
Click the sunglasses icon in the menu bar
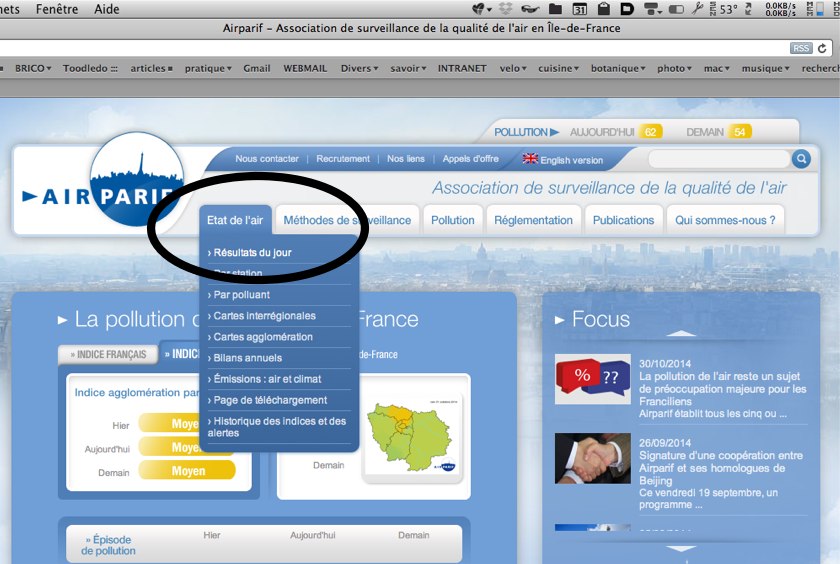pyautogui.click(x=530, y=8)
